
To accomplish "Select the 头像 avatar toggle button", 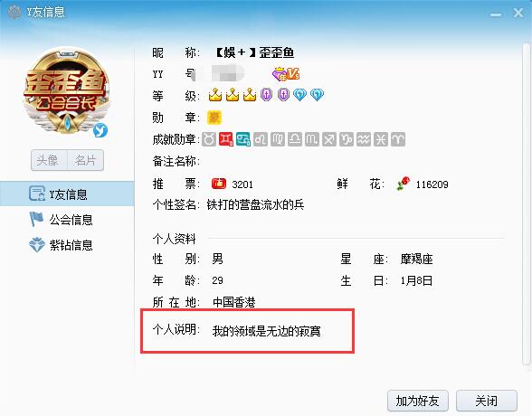I will point(49,160).
